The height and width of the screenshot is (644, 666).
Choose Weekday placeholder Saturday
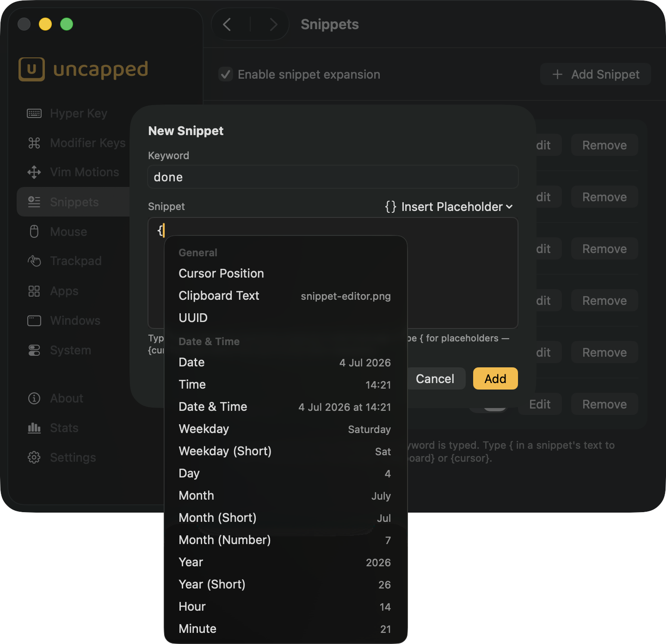pos(285,429)
